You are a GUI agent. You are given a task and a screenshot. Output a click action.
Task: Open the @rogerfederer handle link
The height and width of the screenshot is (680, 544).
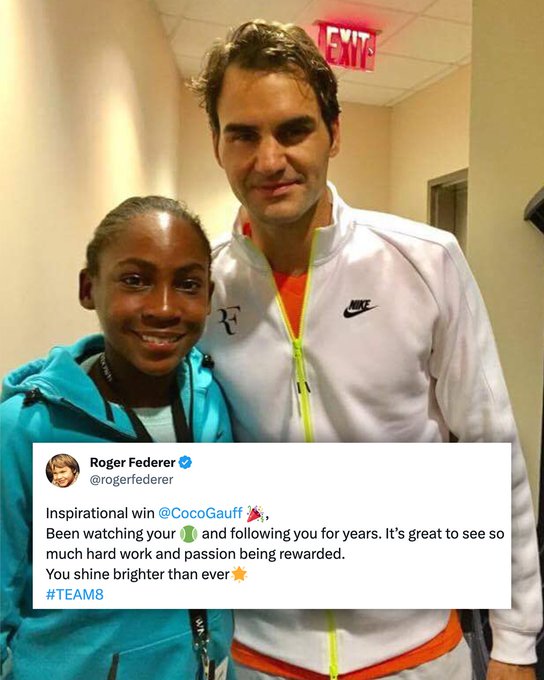click(131, 480)
